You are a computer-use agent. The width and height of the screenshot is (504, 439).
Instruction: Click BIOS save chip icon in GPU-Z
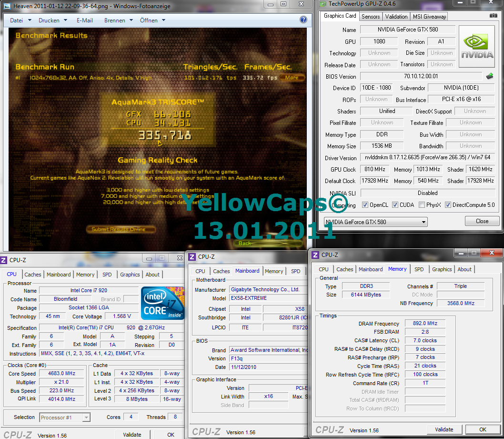(x=490, y=77)
